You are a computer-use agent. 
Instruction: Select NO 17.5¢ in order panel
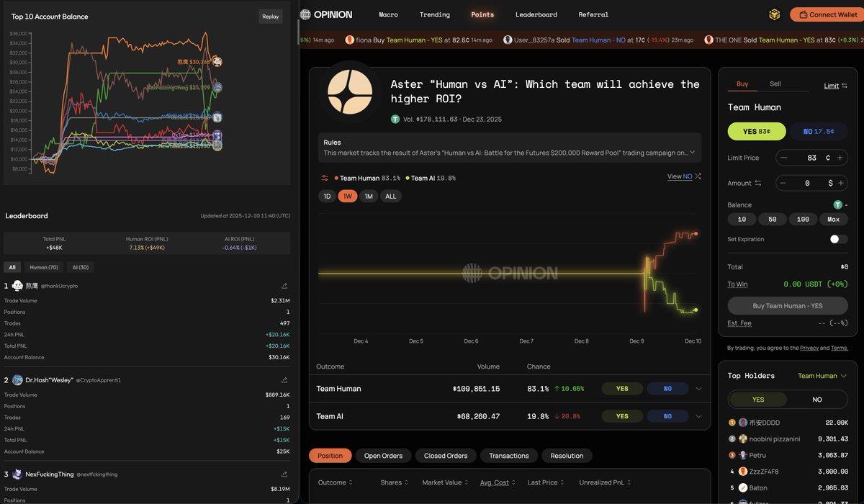point(819,131)
